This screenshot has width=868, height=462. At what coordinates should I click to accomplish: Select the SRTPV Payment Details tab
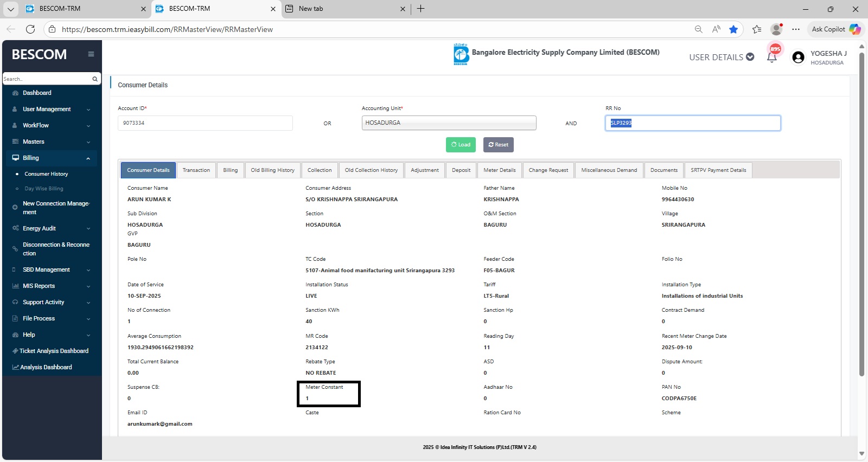pos(718,170)
